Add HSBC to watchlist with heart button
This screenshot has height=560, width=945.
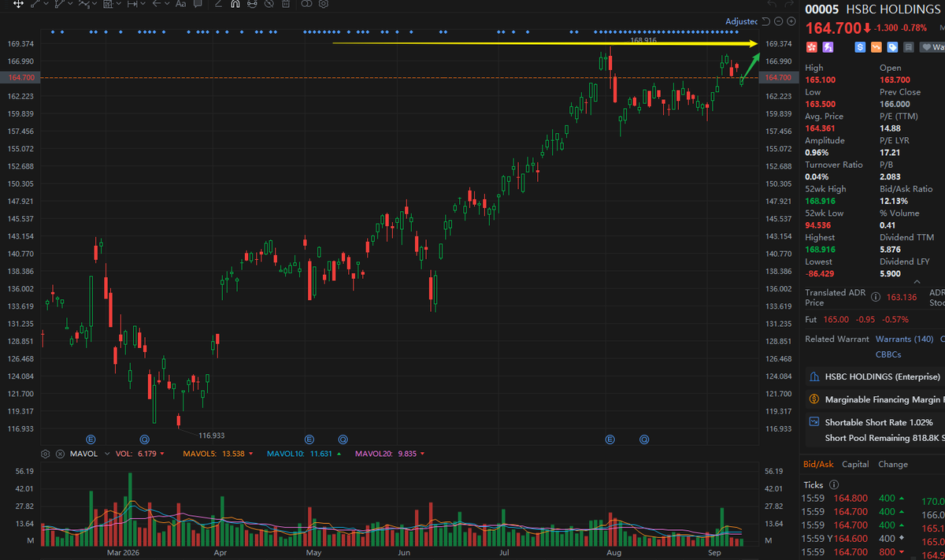[x=932, y=47]
